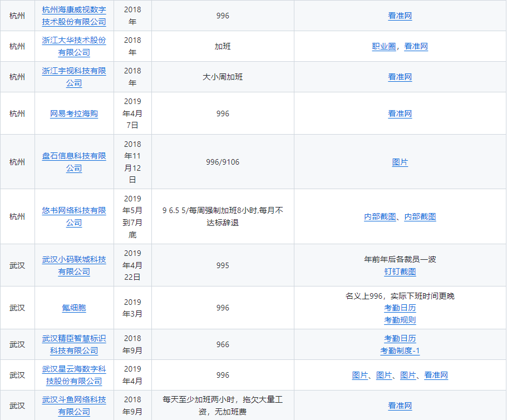The height and width of the screenshot is (420, 507).
Task: Open the 武汉斗鱼网络科技有限公司 company link
Action: [74, 406]
